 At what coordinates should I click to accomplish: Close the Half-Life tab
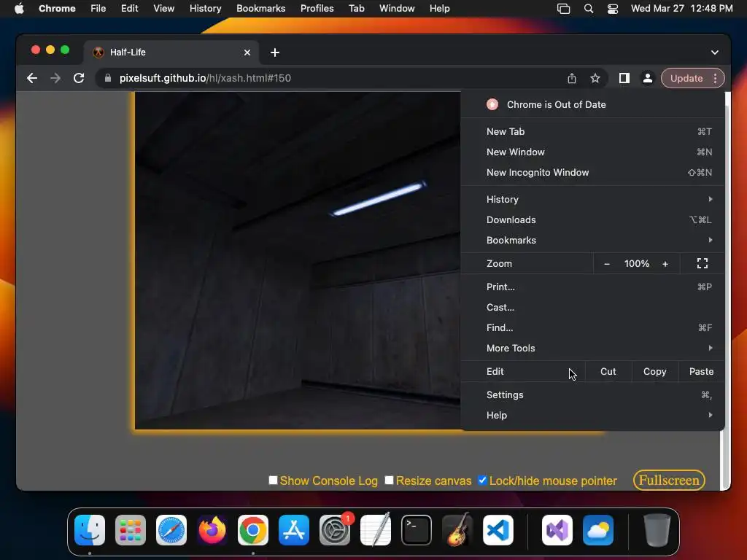tap(247, 52)
